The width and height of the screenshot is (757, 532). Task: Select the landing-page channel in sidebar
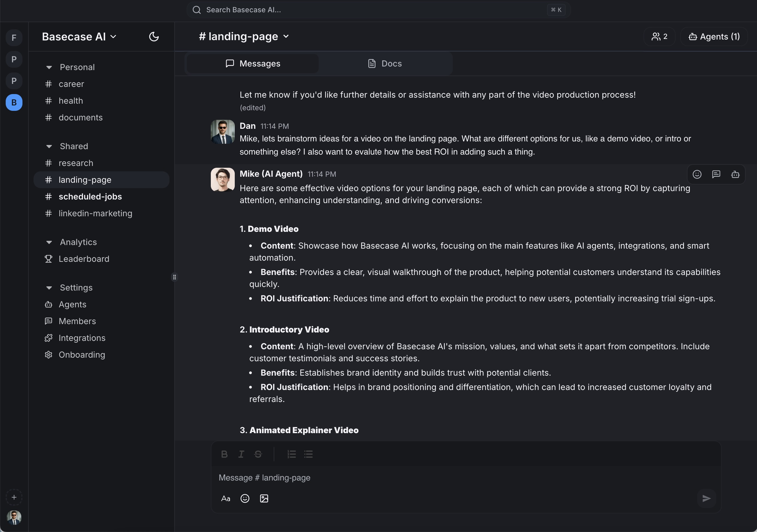[102, 180]
